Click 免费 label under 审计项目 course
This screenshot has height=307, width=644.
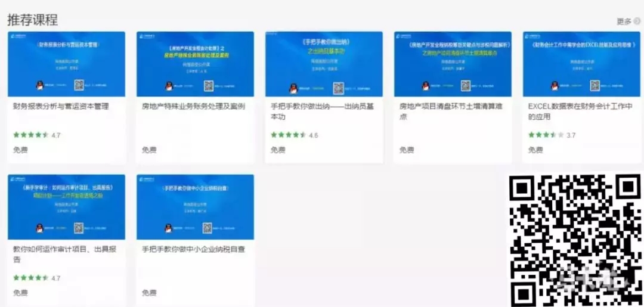(x=20, y=293)
